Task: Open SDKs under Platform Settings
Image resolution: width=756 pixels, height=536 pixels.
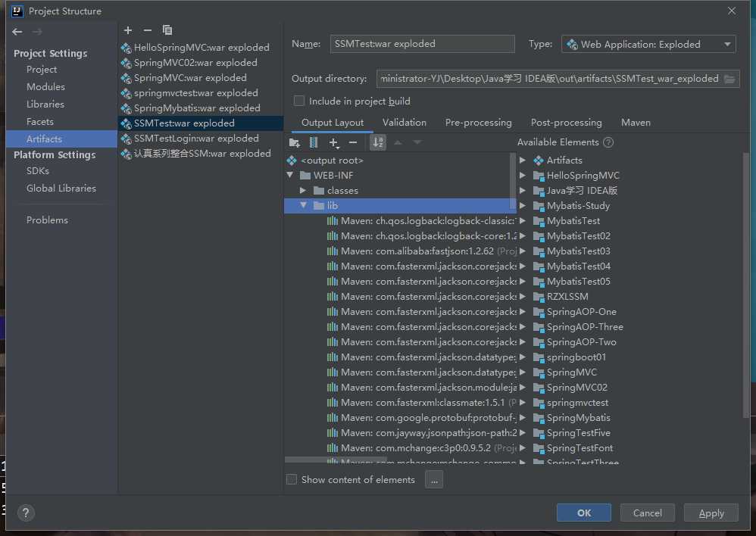Action: coord(38,170)
